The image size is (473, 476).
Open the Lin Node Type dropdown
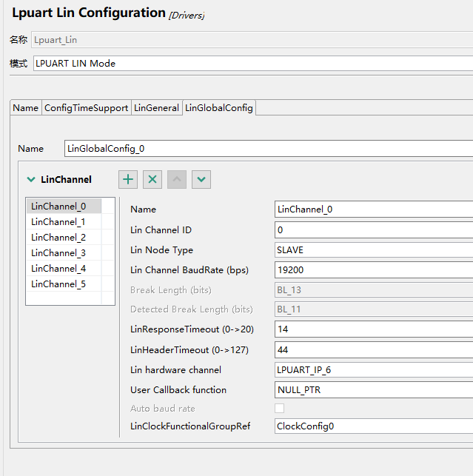click(373, 250)
